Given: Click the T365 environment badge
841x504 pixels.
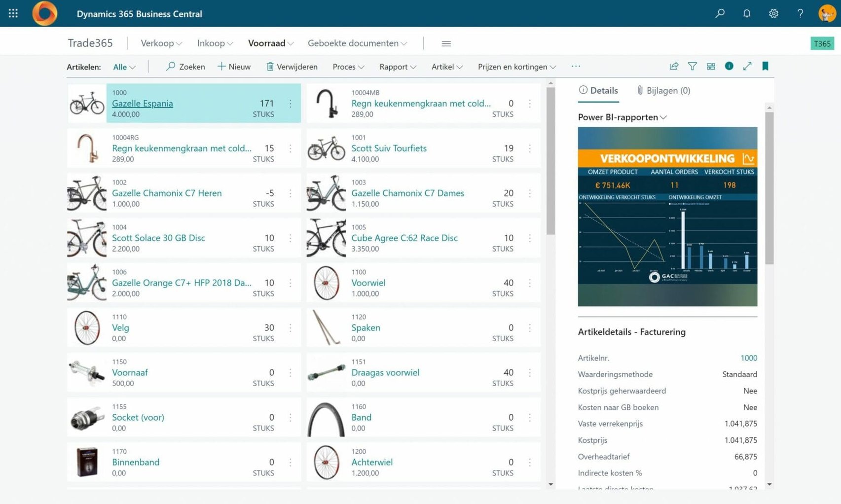Looking at the screenshot, I should tap(822, 43).
